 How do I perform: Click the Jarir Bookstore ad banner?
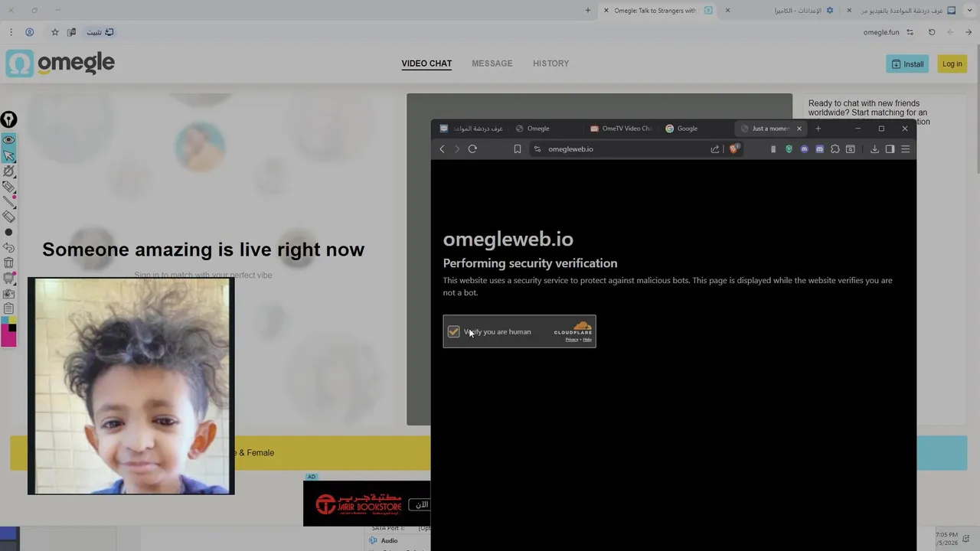point(367,504)
